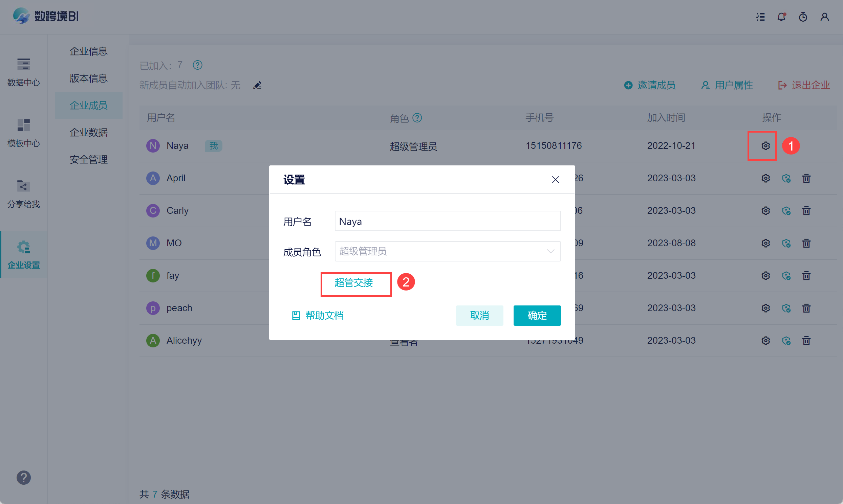Click the 超管交接 link

[353, 282]
